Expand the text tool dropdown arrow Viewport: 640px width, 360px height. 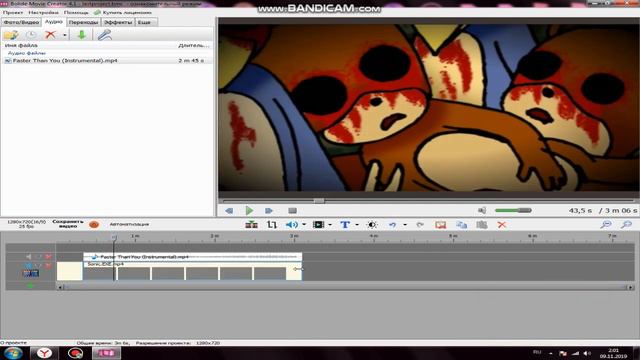point(357,224)
